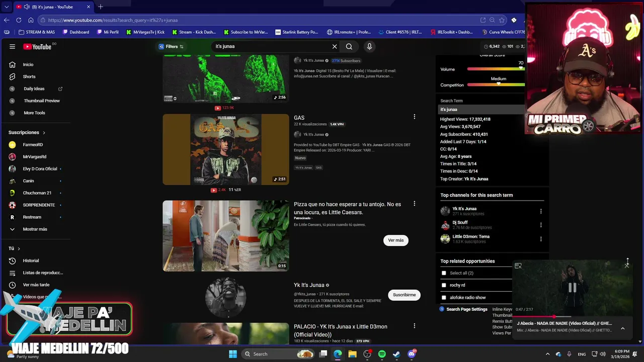
Task: Open the YouTube hamburger guide menu
Action: pos(12,47)
